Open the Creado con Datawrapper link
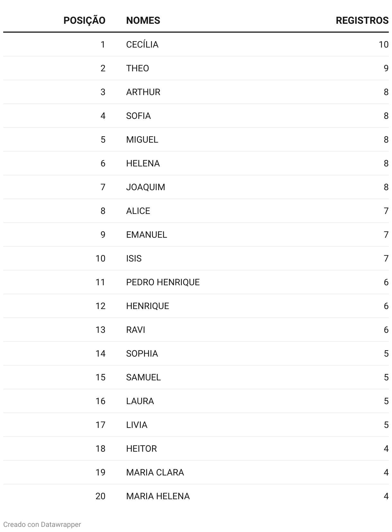Screen dimensions: 392x532 [x=42, y=524]
